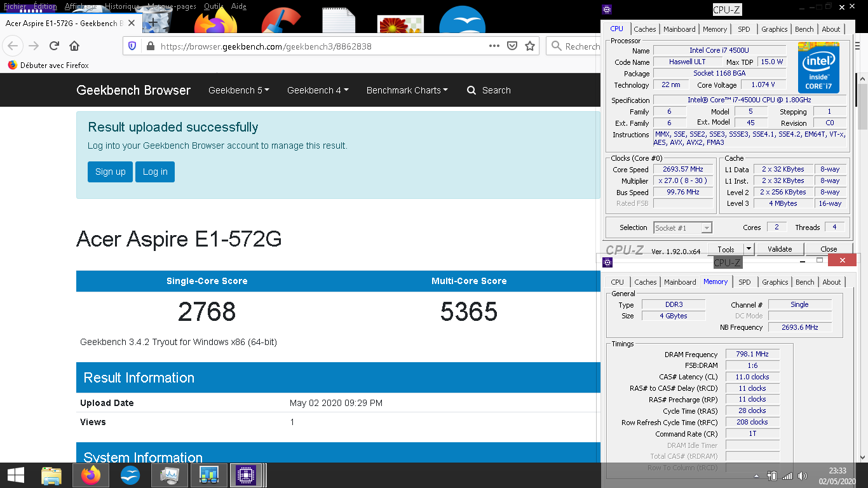Click the Intel Core i7 logo in CPU-Z
This screenshot has height=488, width=868.
point(818,67)
